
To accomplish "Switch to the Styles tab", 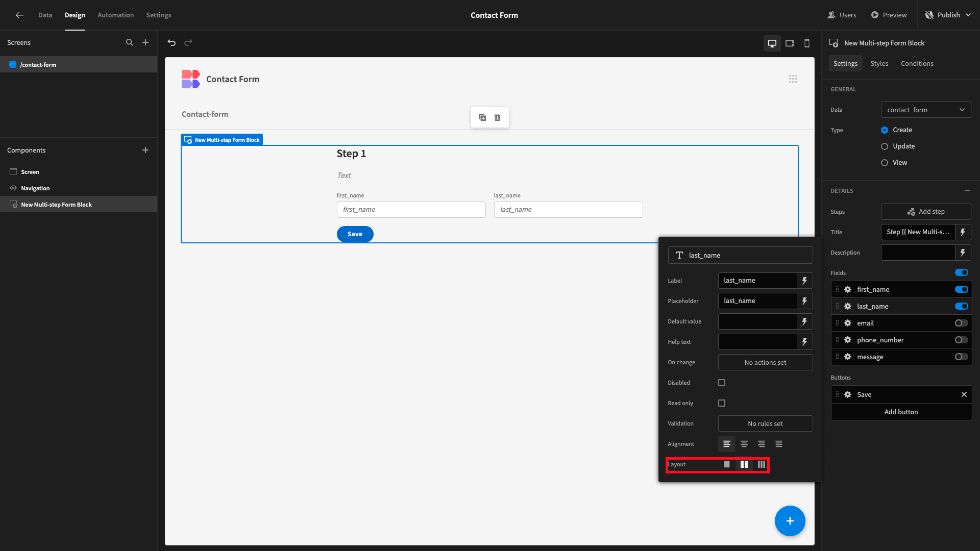I will coord(879,63).
